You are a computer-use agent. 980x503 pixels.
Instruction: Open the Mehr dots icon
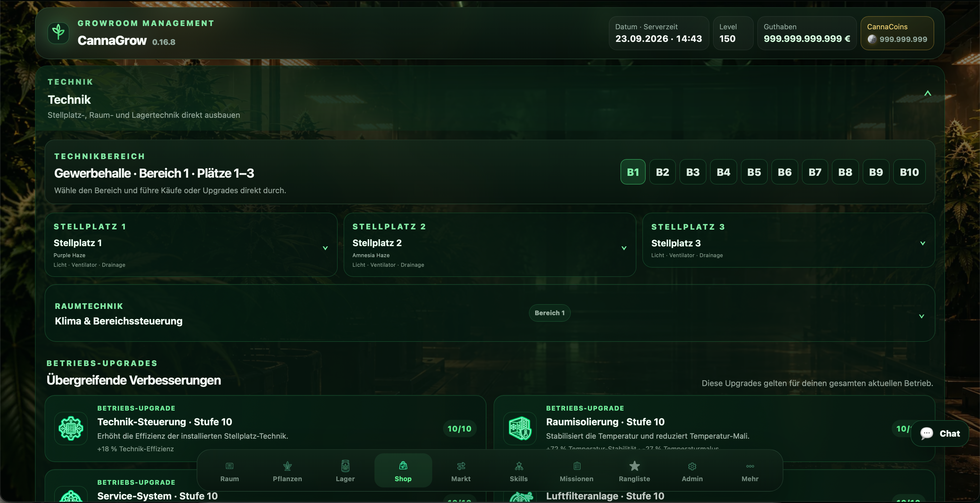click(x=750, y=466)
